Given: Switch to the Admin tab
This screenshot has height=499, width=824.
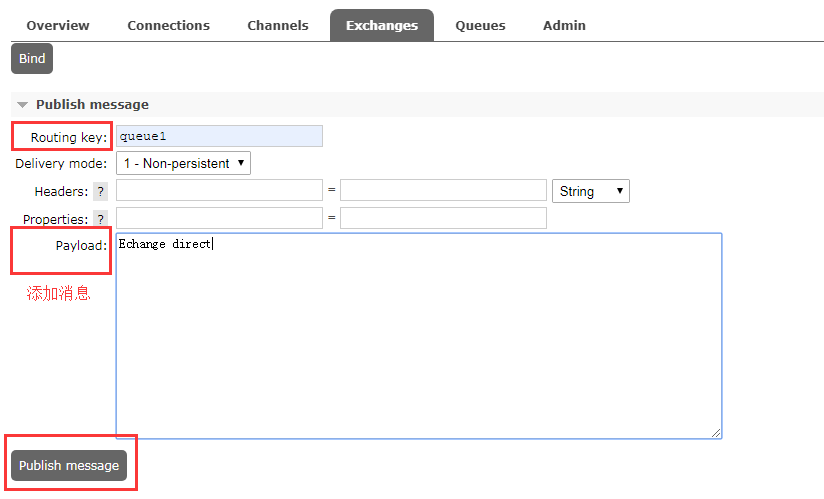Looking at the screenshot, I should 564,25.
